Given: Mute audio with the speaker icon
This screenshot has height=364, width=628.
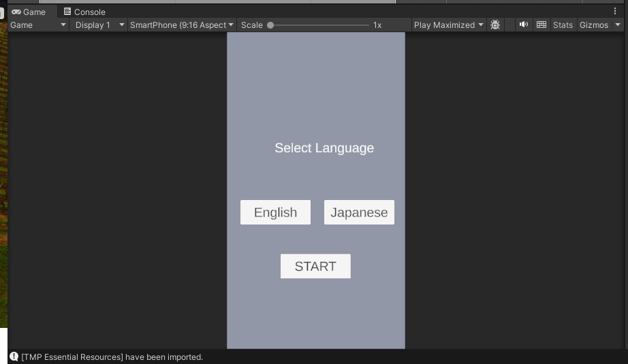Looking at the screenshot, I should [x=523, y=24].
